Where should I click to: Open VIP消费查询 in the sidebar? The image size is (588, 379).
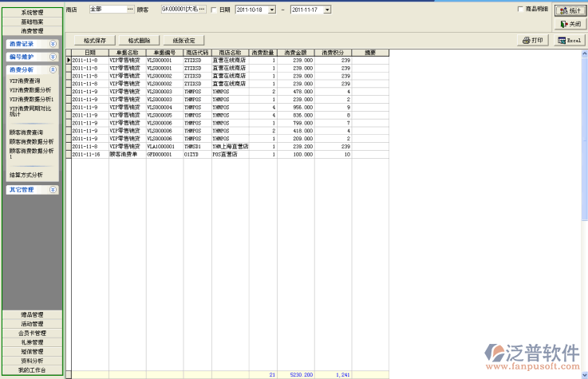(25, 81)
